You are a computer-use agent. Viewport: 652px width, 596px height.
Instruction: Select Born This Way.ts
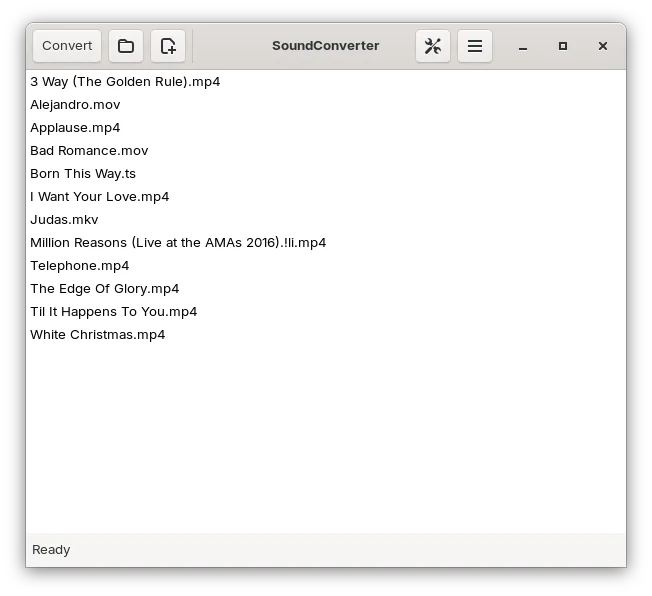point(83,174)
